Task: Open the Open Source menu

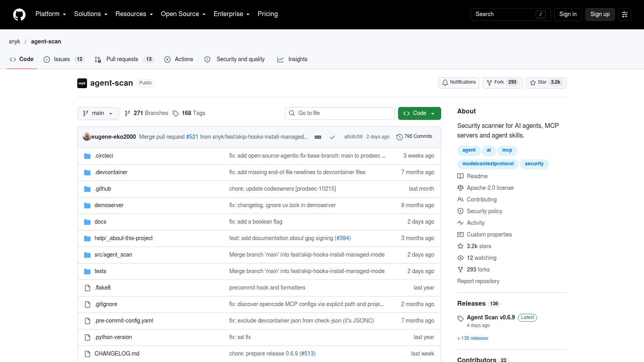Action: [x=183, y=14]
